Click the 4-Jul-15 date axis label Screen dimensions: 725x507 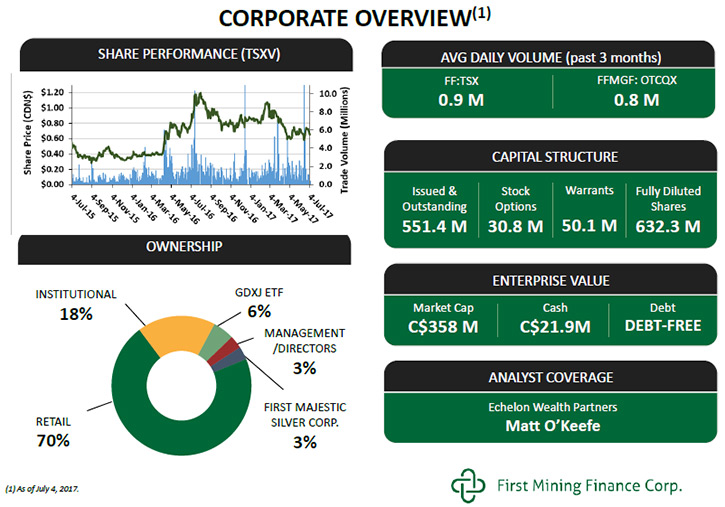point(83,206)
